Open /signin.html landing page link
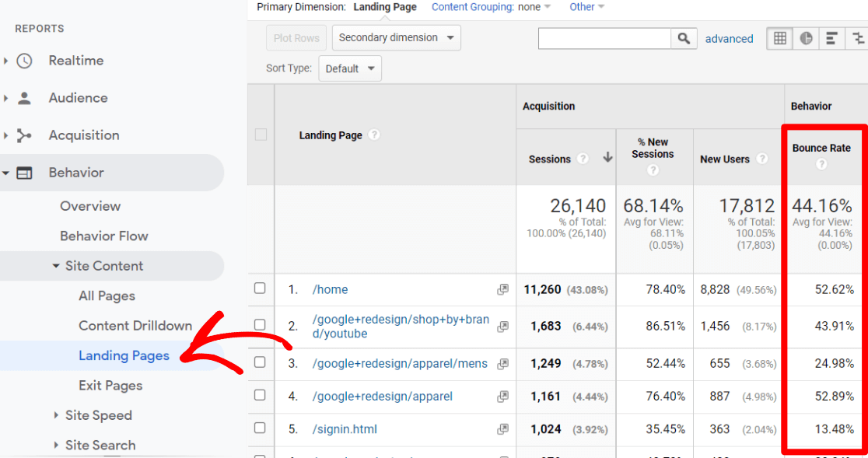The height and width of the screenshot is (458, 868). pyautogui.click(x=345, y=428)
